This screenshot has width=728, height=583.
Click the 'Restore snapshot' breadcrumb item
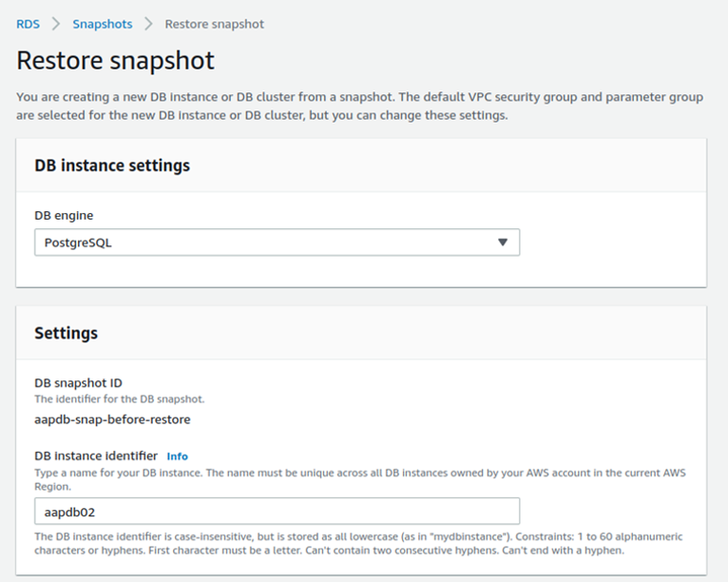[x=214, y=24]
